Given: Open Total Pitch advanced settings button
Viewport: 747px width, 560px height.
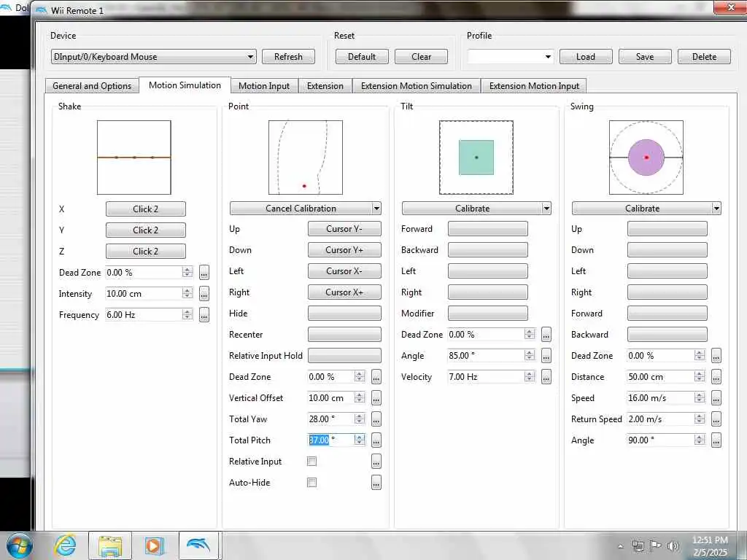Looking at the screenshot, I should click(x=376, y=440).
